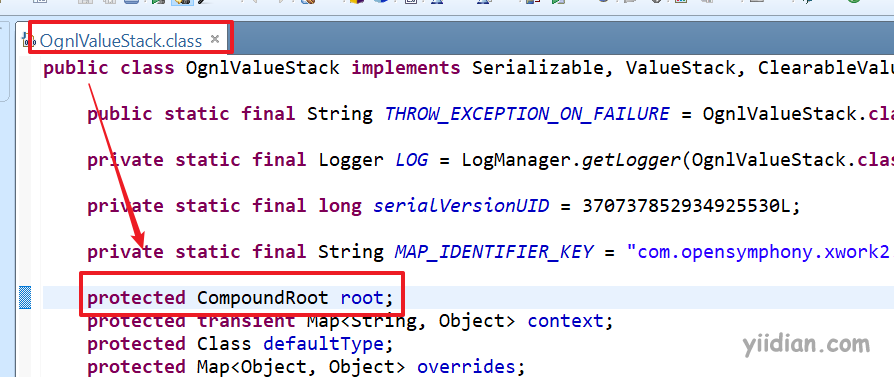Click the serialVersionUID field name
The width and height of the screenshot is (894, 377).
pos(461,206)
